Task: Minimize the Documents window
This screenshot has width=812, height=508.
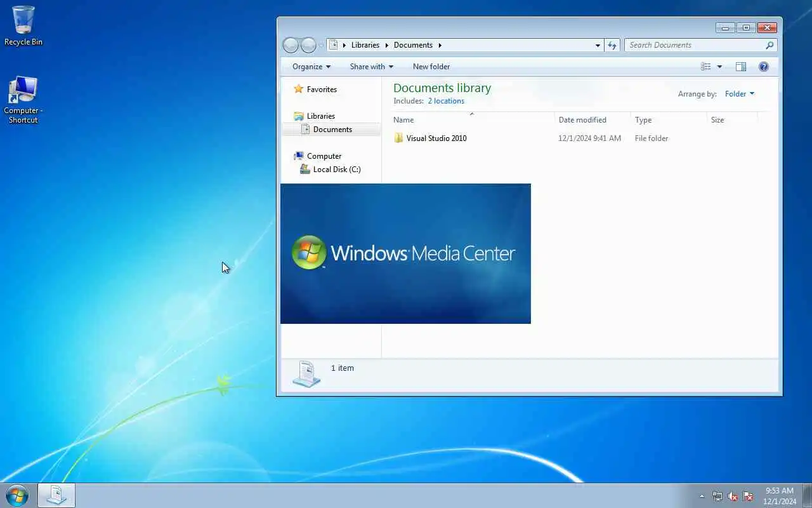Action: [725, 27]
